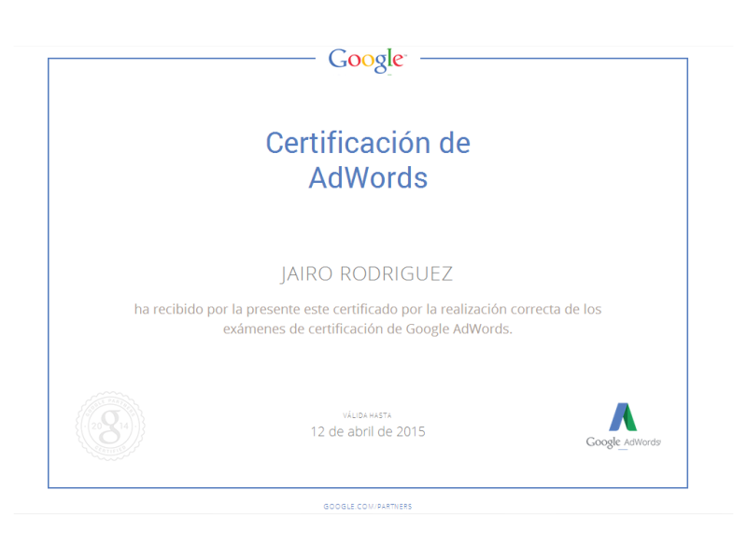Screen dimensions: 747x560
Task: Click the name JAIRO RODRIGUEZ
Action: coord(367,273)
